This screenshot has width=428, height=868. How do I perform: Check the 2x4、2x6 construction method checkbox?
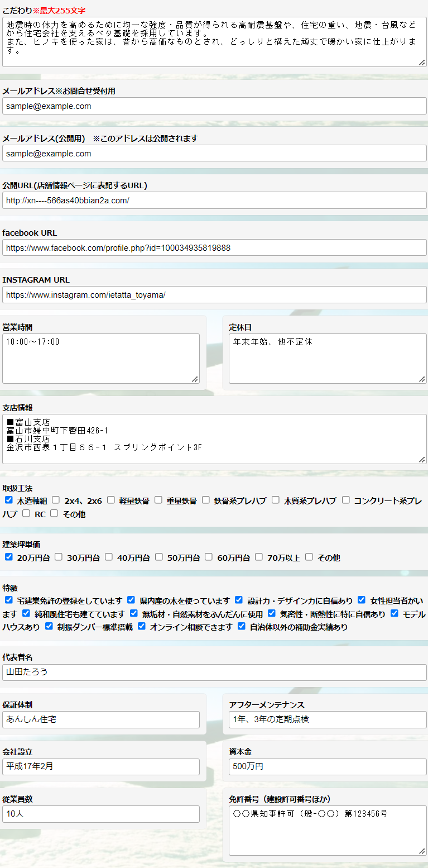point(56,500)
